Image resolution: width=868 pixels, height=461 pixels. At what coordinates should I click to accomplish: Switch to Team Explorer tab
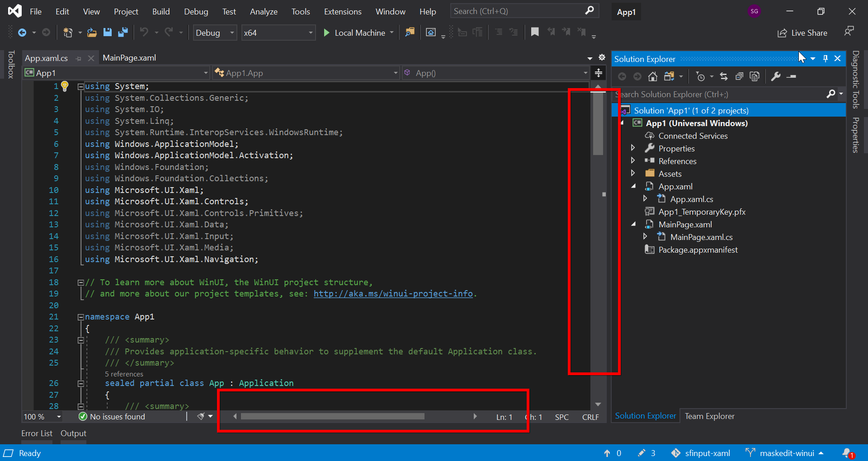[x=709, y=416]
